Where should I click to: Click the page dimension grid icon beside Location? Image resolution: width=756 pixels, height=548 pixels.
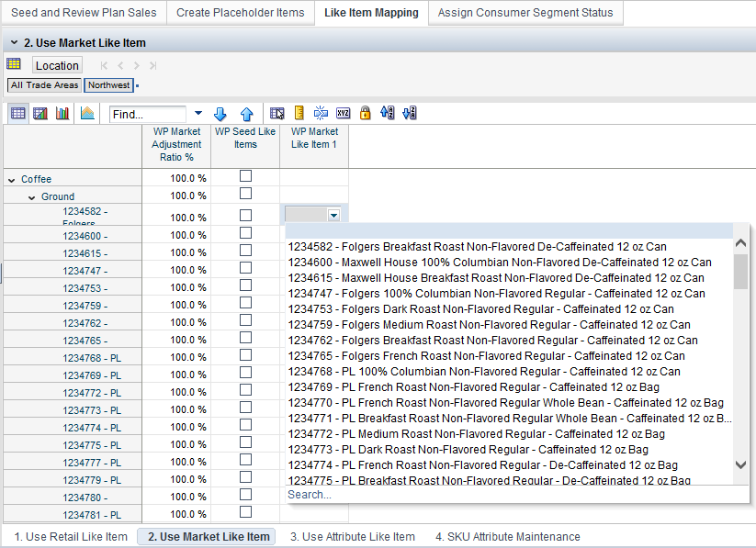pos(14,63)
